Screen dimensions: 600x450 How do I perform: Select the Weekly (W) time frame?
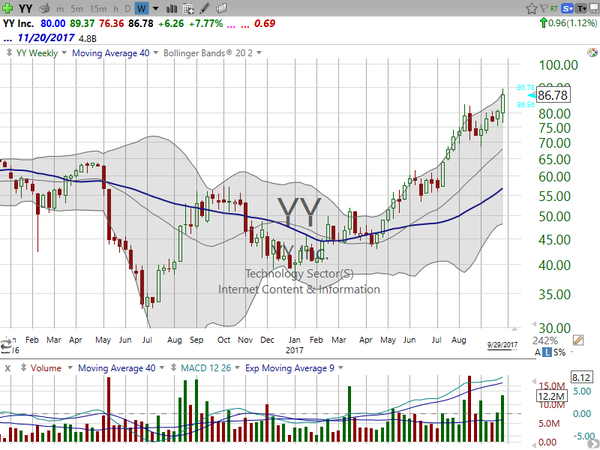141,8
